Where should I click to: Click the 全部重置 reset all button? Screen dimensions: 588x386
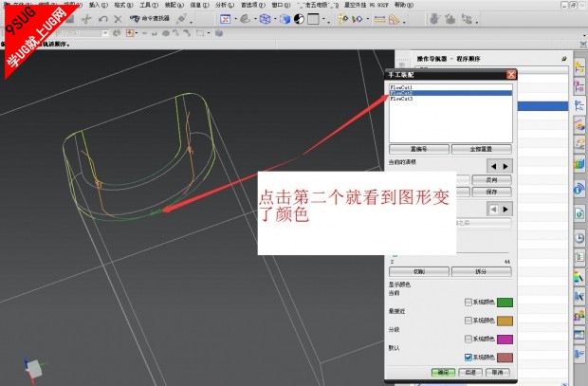click(x=481, y=149)
